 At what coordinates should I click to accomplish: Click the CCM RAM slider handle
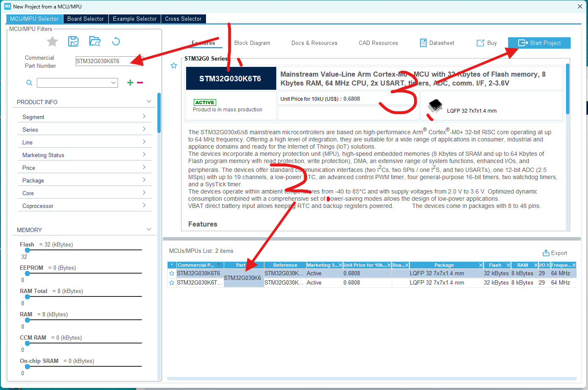click(x=27, y=343)
